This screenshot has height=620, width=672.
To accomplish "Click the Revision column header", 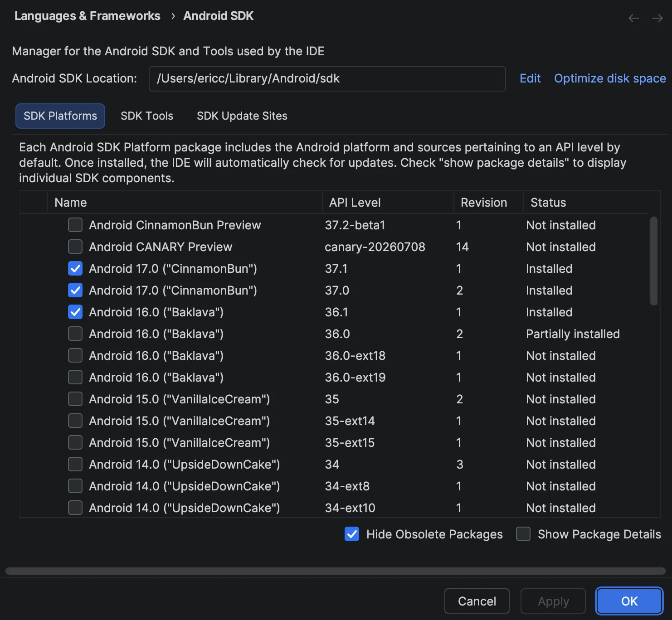I will click(489, 203).
